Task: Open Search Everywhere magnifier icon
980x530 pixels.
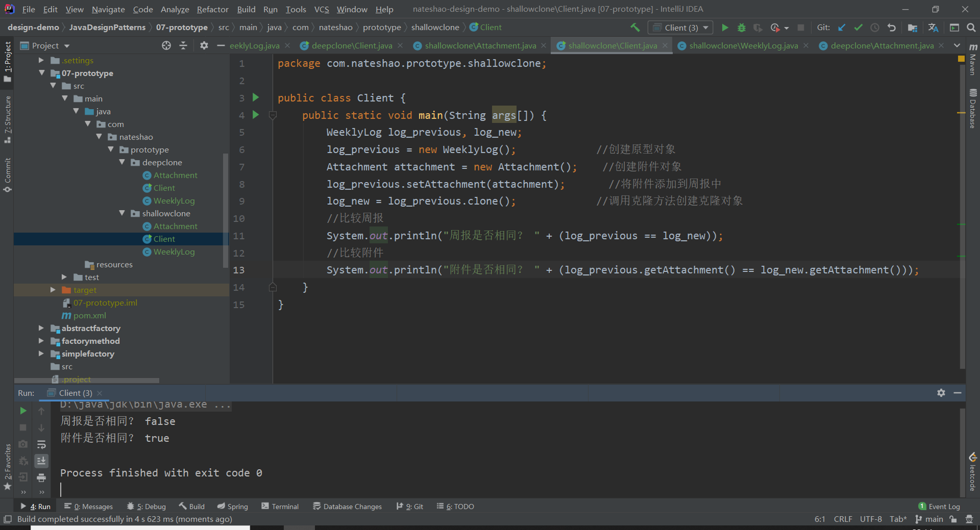Action: tap(971, 27)
